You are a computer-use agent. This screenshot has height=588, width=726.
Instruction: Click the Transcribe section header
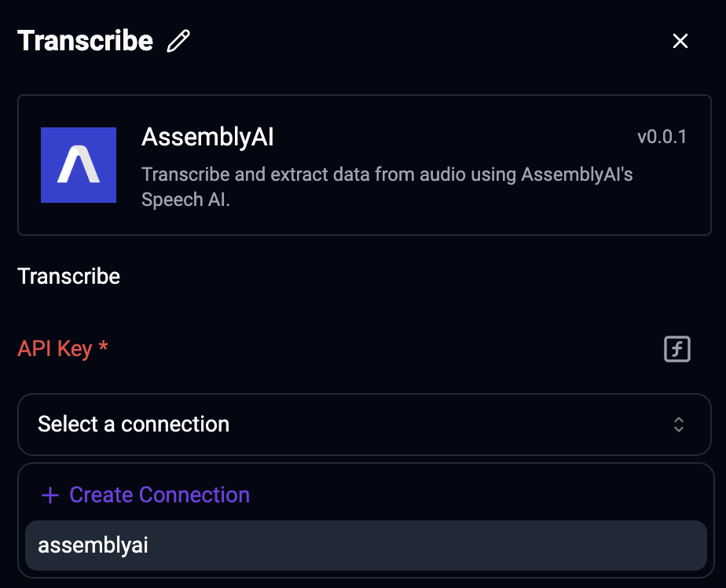(x=68, y=276)
